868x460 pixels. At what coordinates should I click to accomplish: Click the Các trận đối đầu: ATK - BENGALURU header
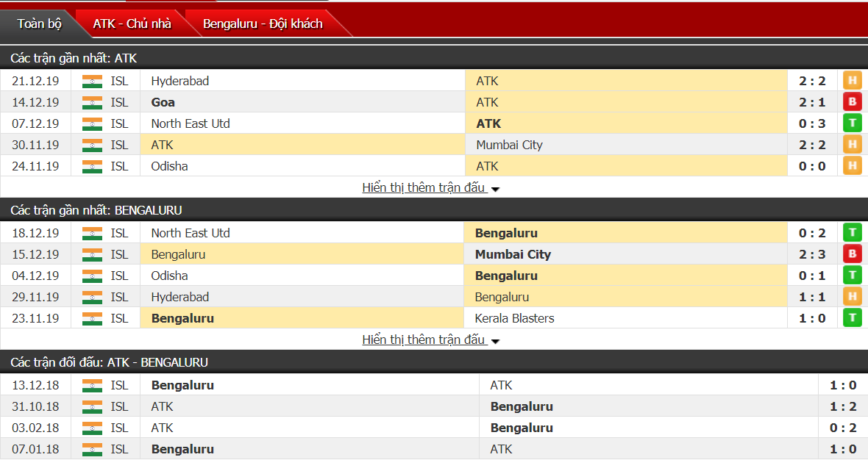pos(109,362)
